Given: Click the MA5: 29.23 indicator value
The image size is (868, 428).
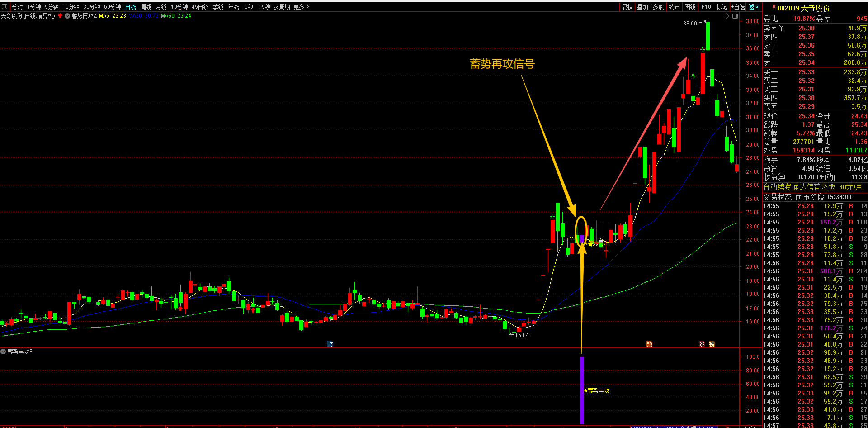Looking at the screenshot, I should [113, 16].
